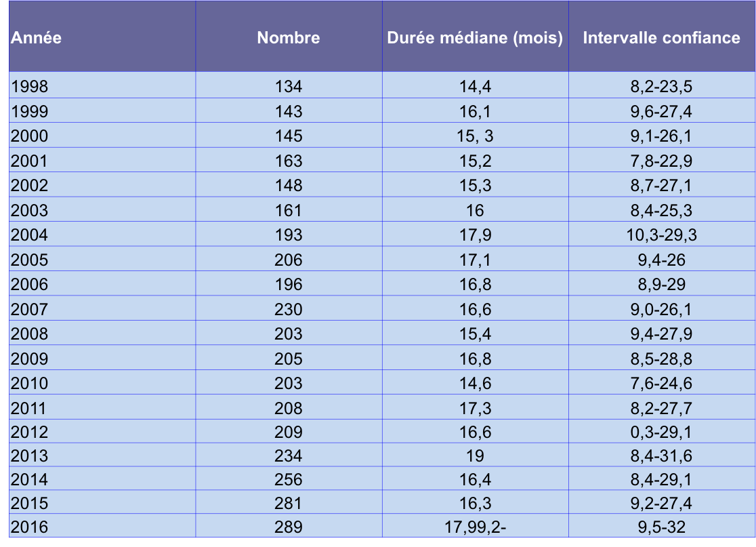Click the interval 0,3-29,1 cell

coord(661,432)
